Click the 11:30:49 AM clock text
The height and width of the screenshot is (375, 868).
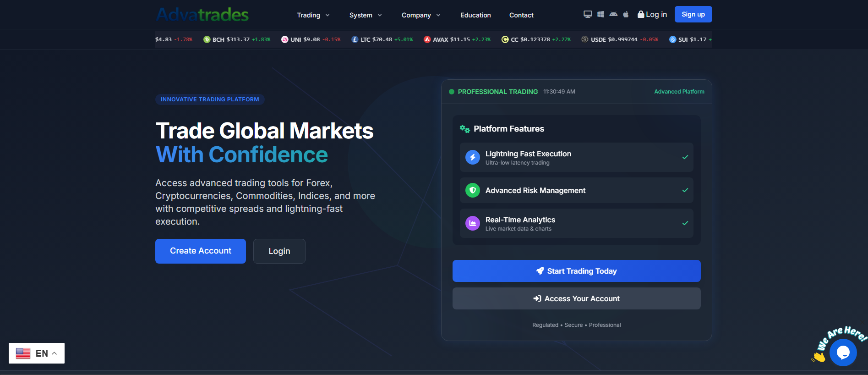pos(559,92)
